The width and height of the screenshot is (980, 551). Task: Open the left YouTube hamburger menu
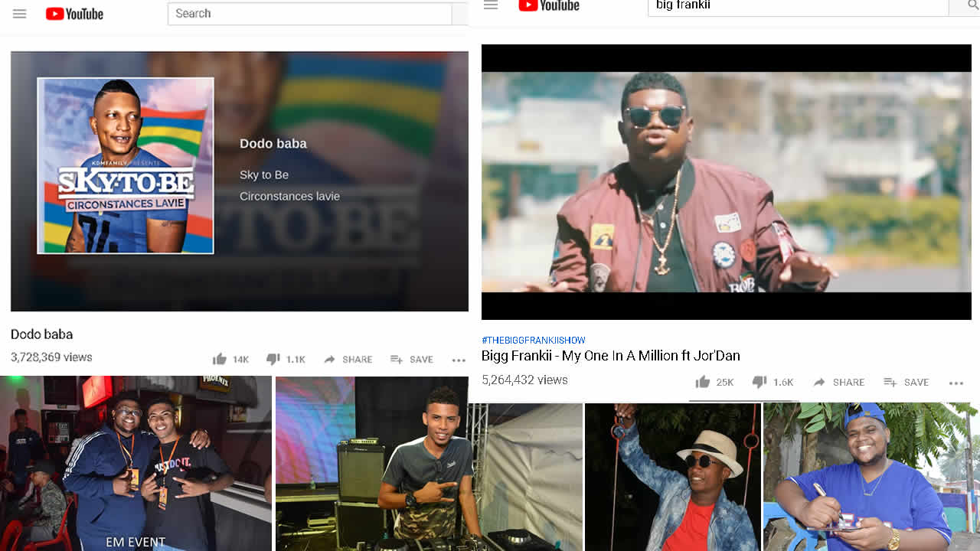click(20, 14)
